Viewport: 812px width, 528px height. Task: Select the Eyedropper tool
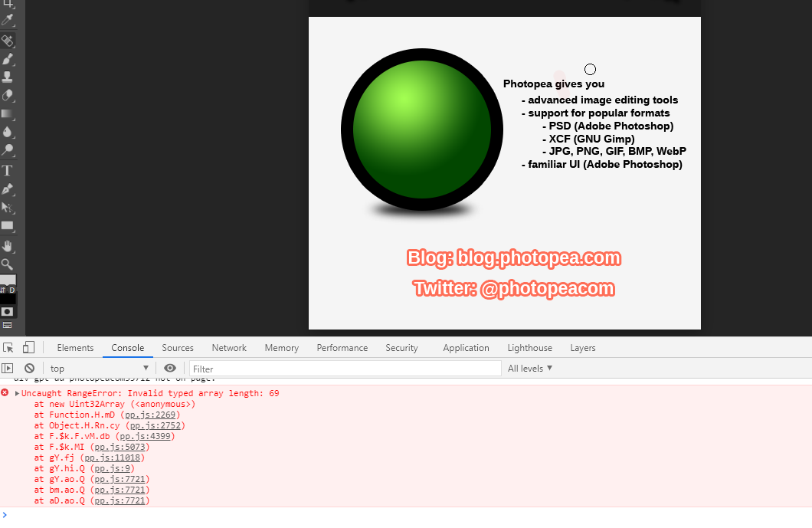coord(8,22)
